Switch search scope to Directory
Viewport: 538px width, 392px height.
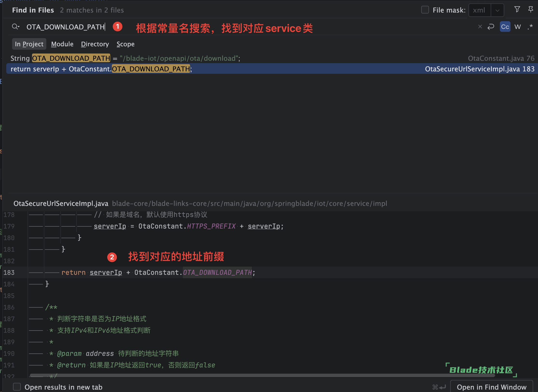click(x=95, y=44)
